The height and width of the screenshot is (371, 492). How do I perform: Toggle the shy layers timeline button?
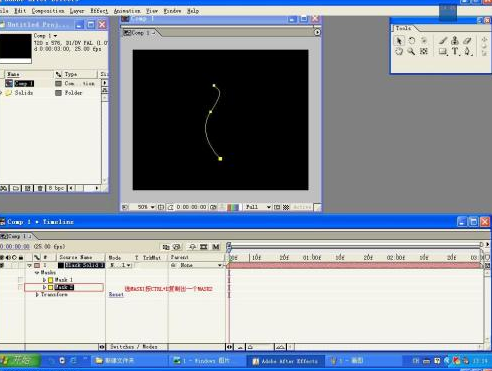pyautogui.click(x=192, y=247)
